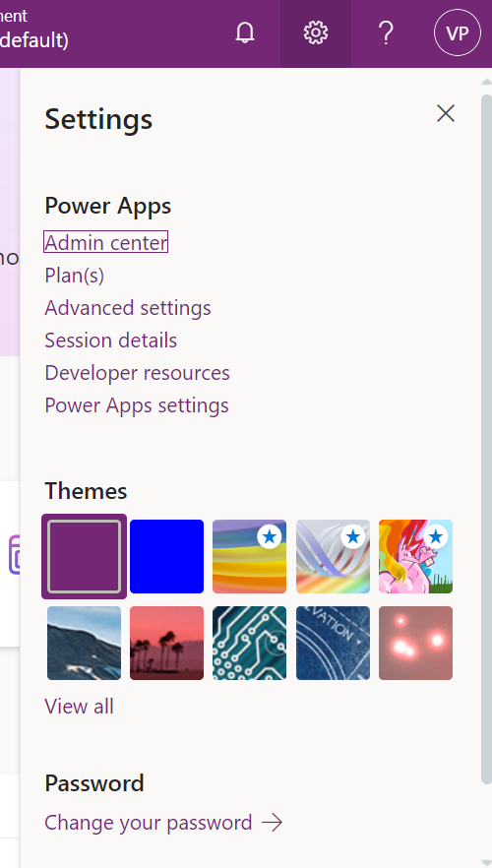
Task: Choose the sunset palm trees theme
Action: pos(166,643)
